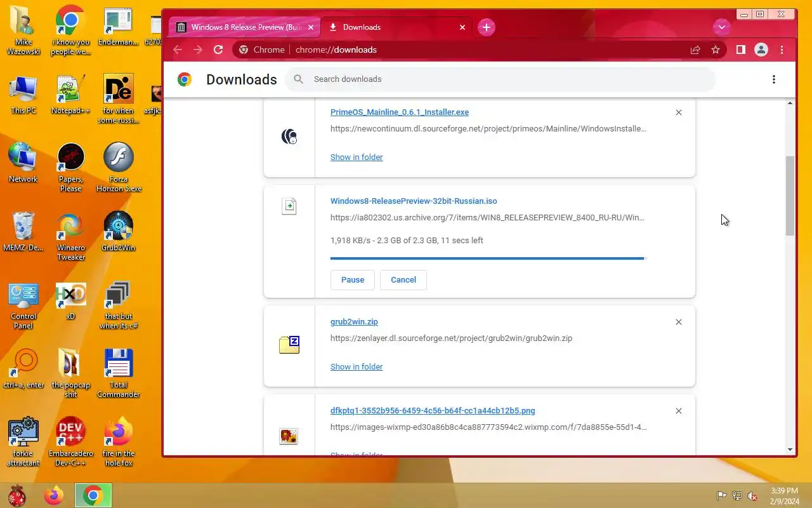Close the Downloads tab
This screenshot has width=812, height=508.
(462, 27)
